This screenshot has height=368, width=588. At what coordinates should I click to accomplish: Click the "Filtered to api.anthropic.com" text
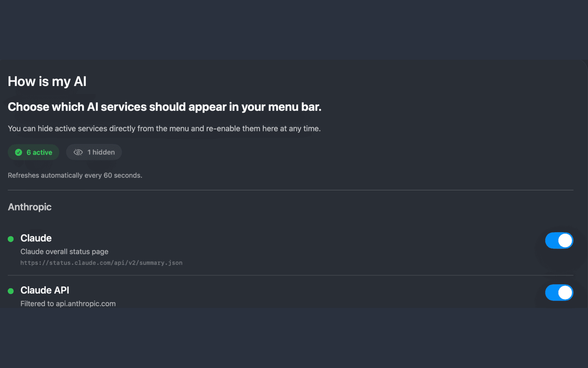(x=68, y=303)
